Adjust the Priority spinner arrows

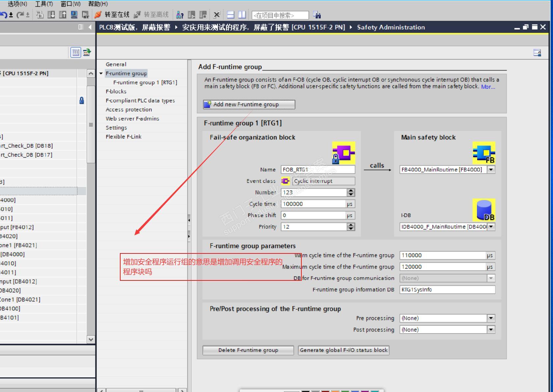pos(351,227)
